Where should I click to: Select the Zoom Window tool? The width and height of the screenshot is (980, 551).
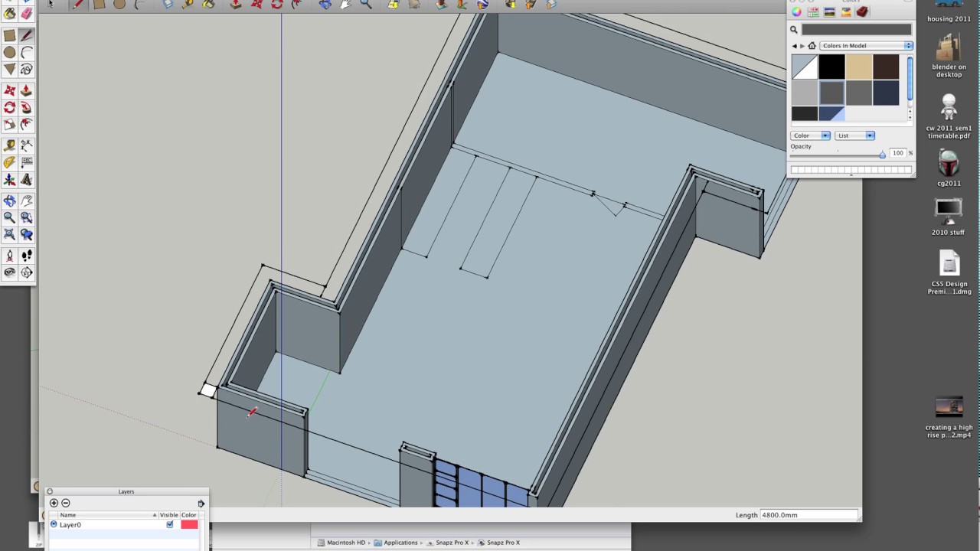[x=27, y=218]
